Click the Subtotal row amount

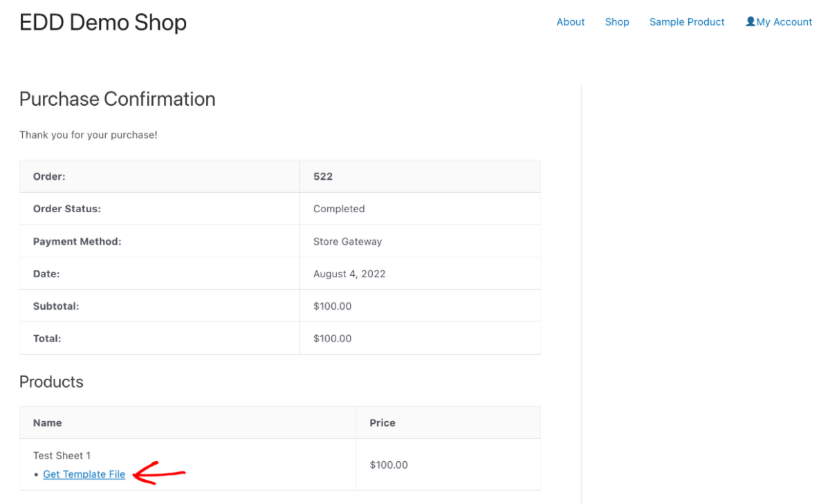tap(332, 306)
